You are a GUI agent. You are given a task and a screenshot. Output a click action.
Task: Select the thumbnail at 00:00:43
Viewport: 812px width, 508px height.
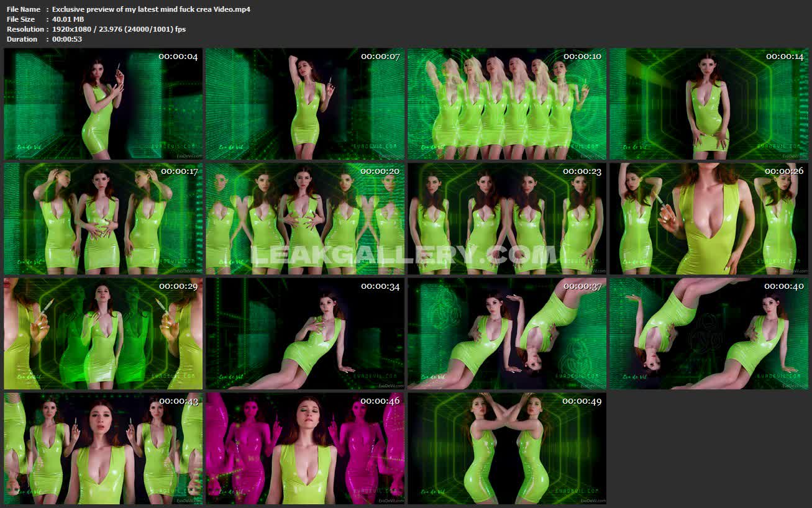click(103, 448)
